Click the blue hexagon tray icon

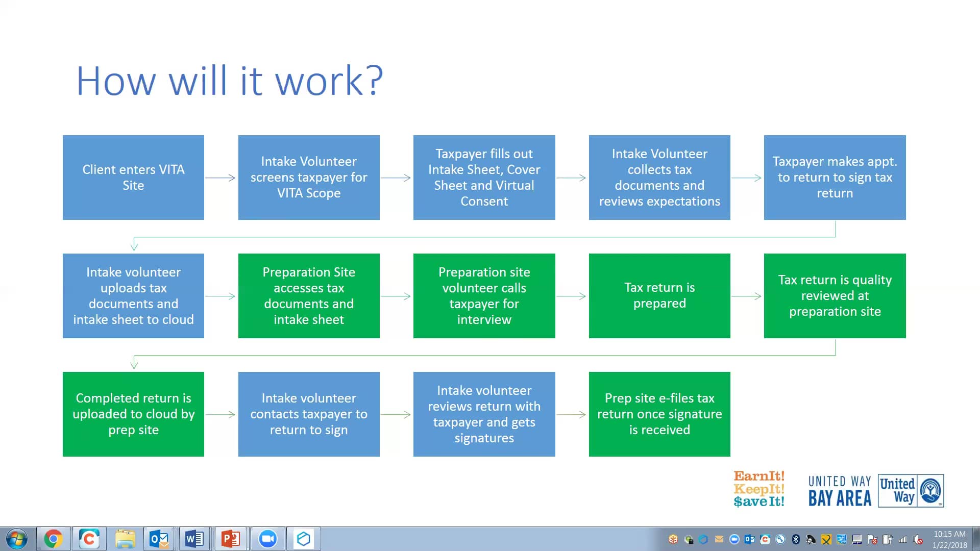(x=703, y=539)
